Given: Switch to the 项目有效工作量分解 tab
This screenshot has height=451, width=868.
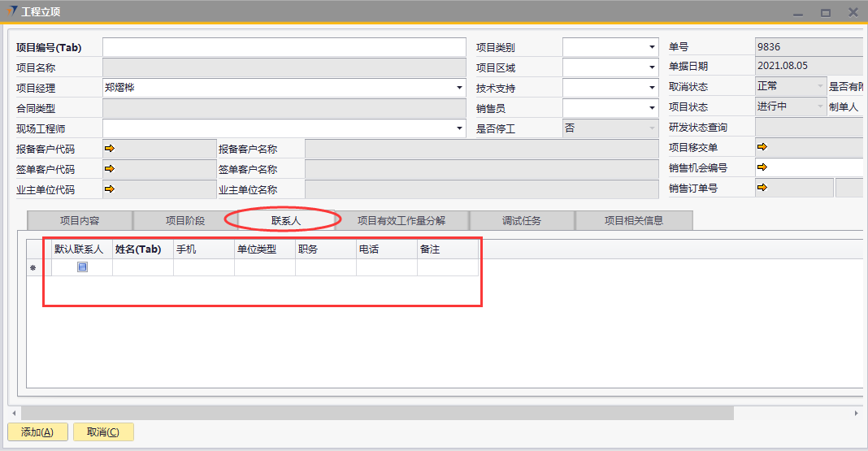Looking at the screenshot, I should tap(401, 220).
